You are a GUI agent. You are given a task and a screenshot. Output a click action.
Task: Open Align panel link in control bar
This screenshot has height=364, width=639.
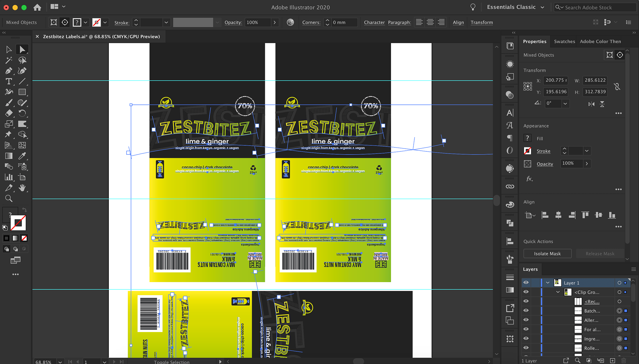[x=458, y=22]
